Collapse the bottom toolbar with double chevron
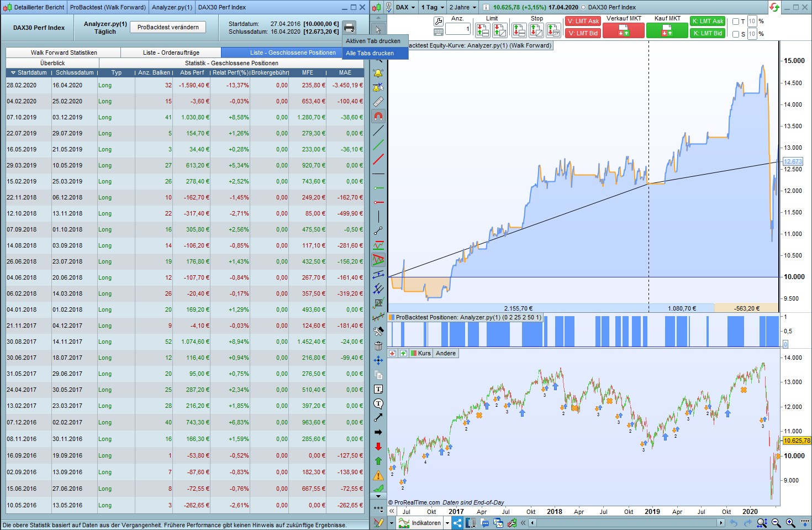 (x=523, y=523)
